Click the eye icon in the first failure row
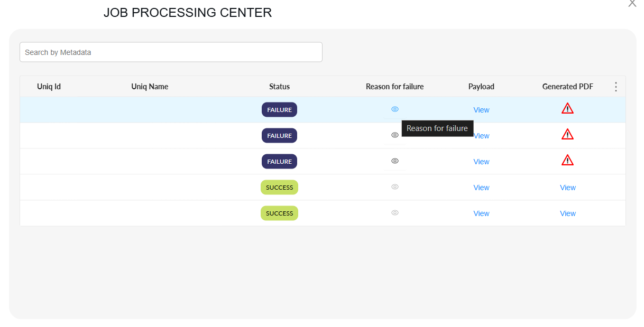Screen dimensions: 644x327 394,109
